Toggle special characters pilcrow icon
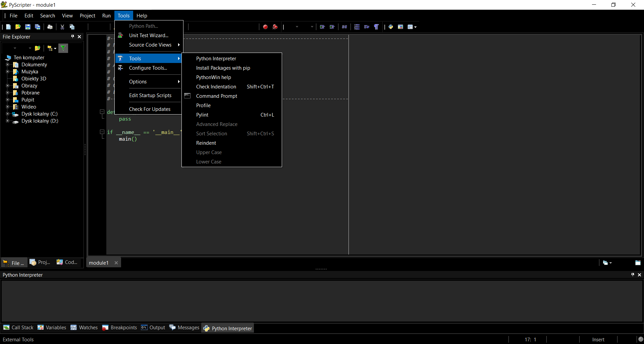 click(376, 27)
